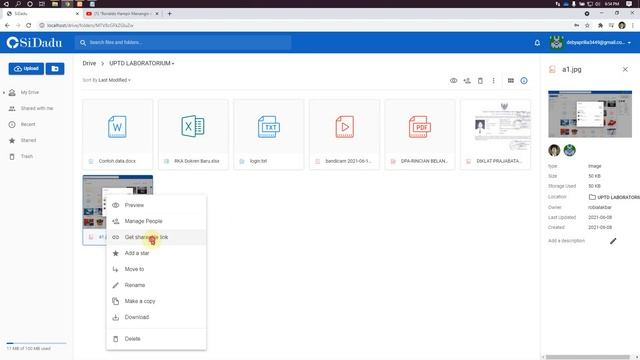Open the Chrome profile avatar
Image resolution: width=640 pixels, height=360 pixels.
pyautogui.click(x=622, y=25)
